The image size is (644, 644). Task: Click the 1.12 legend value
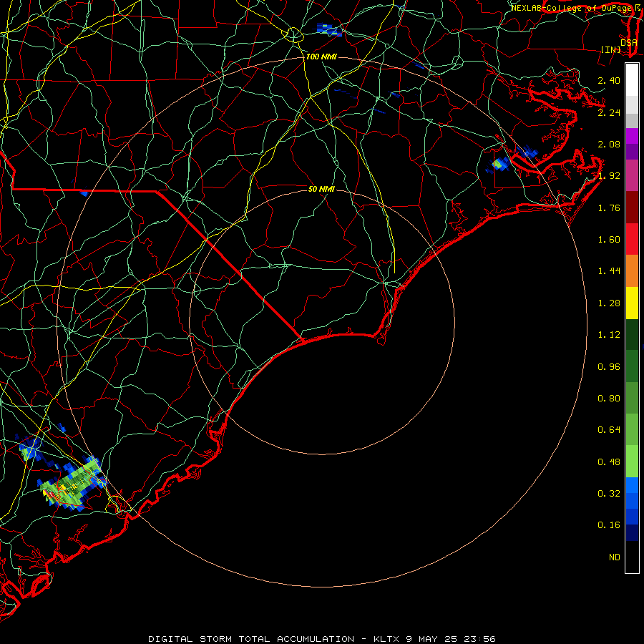click(x=609, y=335)
